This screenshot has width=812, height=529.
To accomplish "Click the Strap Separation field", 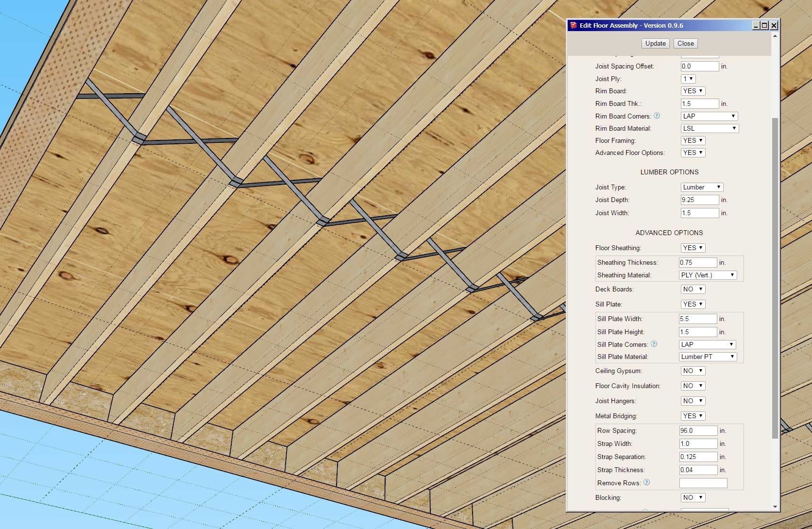I will (698, 457).
